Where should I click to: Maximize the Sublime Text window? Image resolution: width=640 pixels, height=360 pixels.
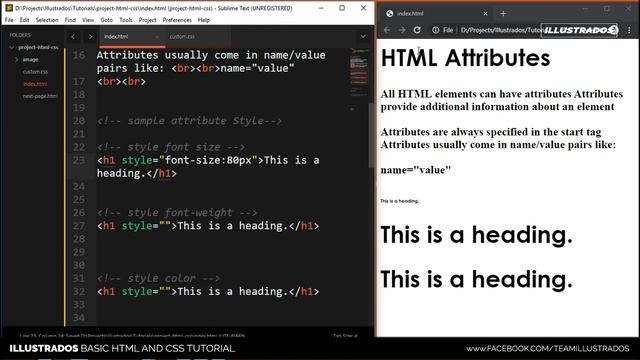(342, 8)
